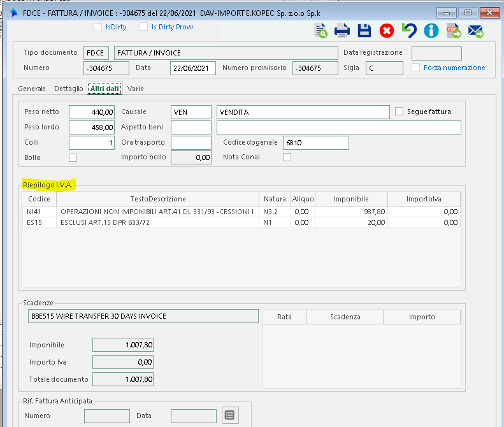Click Scadenze Imponibile field 1.007,80
This screenshot has width=504, height=427.
pyautogui.click(x=123, y=345)
